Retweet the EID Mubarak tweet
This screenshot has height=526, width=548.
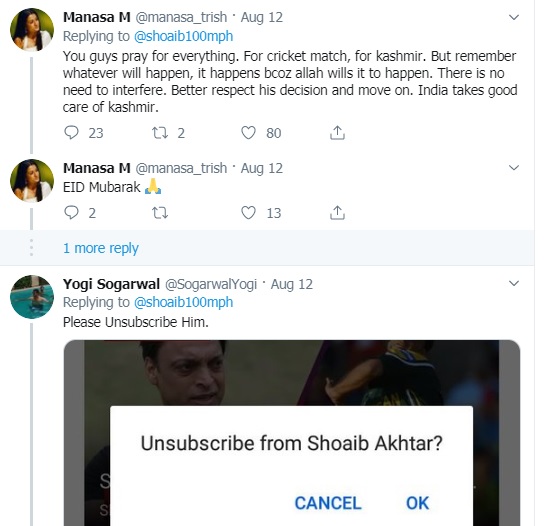click(x=160, y=212)
